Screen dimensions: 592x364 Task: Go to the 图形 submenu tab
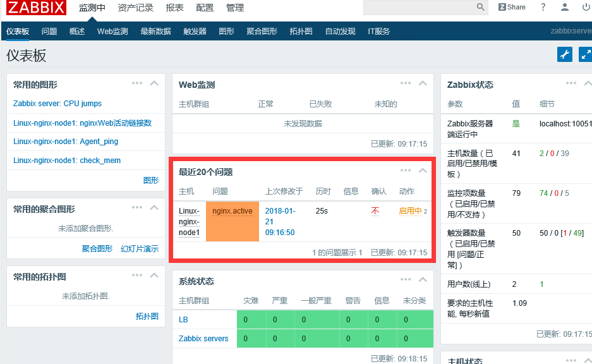227,32
